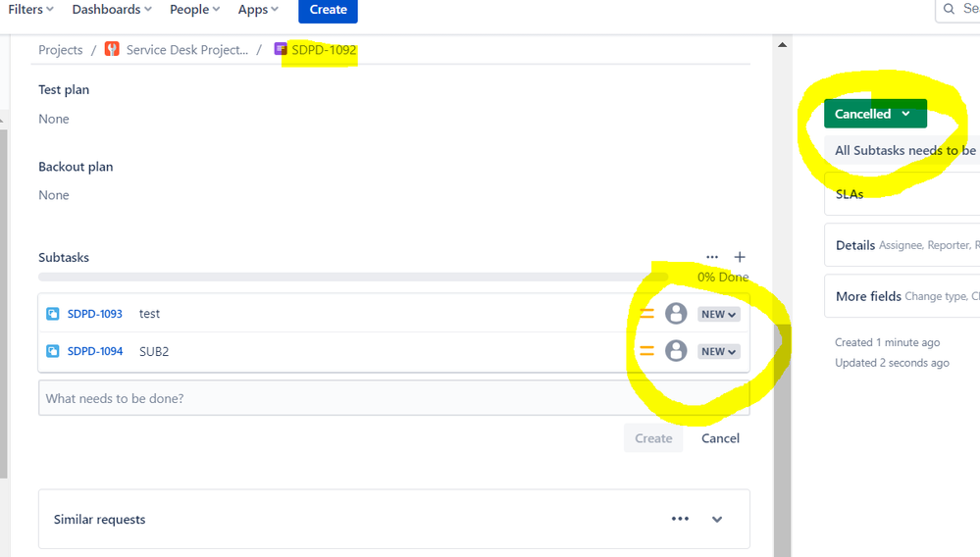This screenshot has width=980, height=557.
Task: Click the medium priority icon on SUB2 row
Action: pyautogui.click(x=646, y=351)
